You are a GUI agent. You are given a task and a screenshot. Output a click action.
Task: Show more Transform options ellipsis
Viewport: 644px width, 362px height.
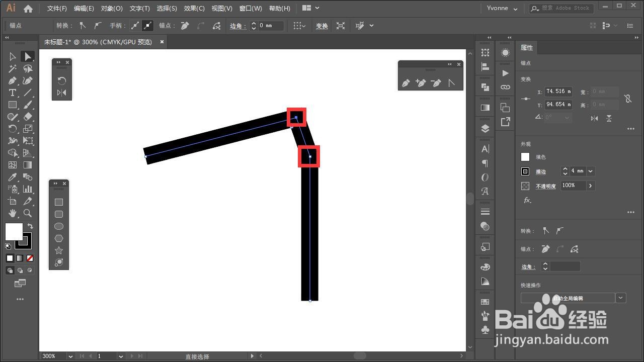(631, 129)
